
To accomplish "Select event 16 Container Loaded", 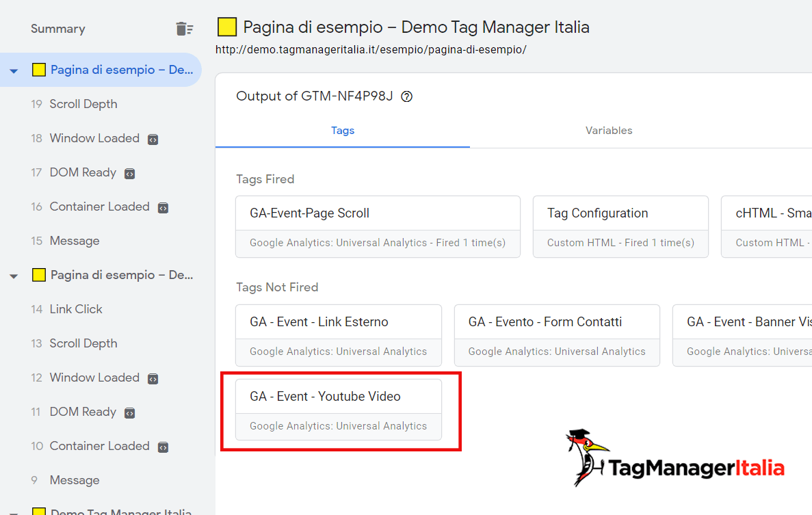I will tap(101, 207).
